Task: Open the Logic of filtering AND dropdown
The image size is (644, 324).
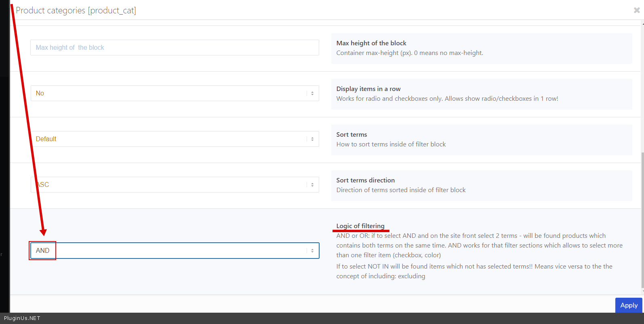Action: (x=175, y=251)
